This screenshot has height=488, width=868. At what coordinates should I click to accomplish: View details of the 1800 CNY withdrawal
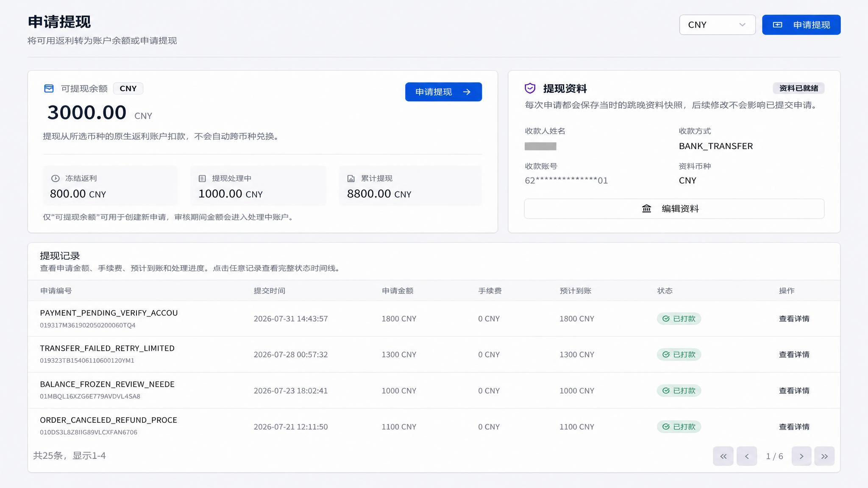[x=794, y=319]
